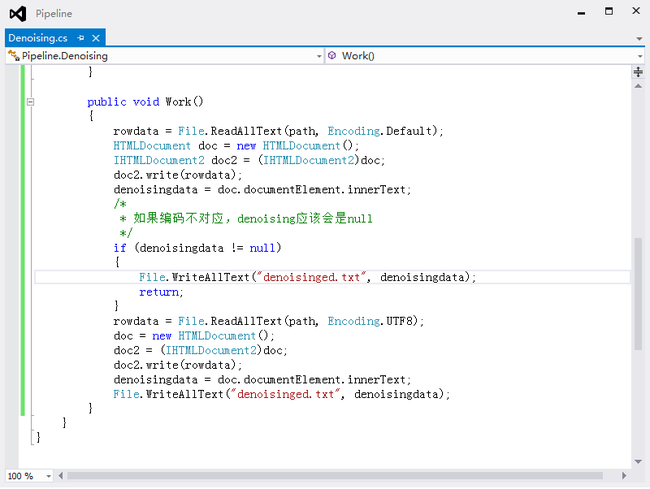
Task: Click the Pipeline.Denoising class icon
Action: tap(14, 56)
